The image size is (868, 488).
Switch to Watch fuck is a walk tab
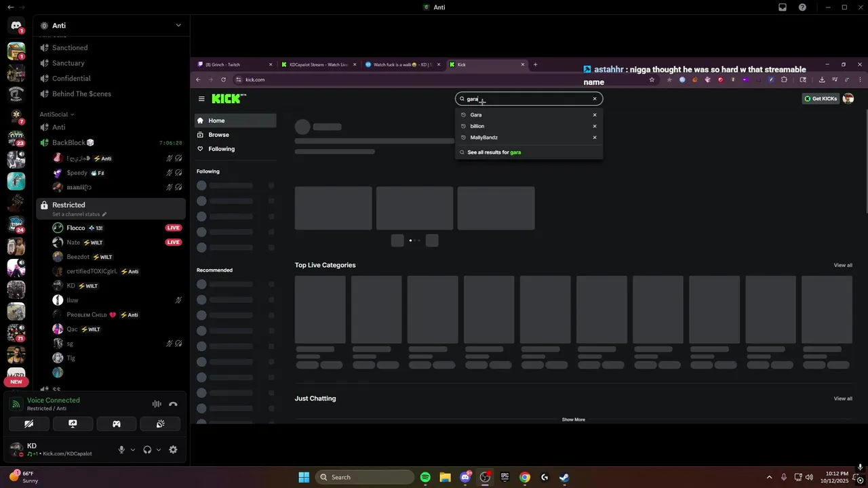[x=402, y=64]
